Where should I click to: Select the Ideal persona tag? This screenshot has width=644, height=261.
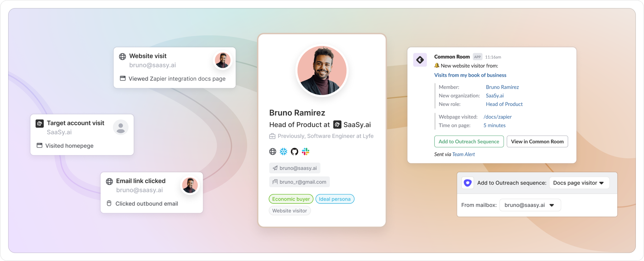[335, 199]
